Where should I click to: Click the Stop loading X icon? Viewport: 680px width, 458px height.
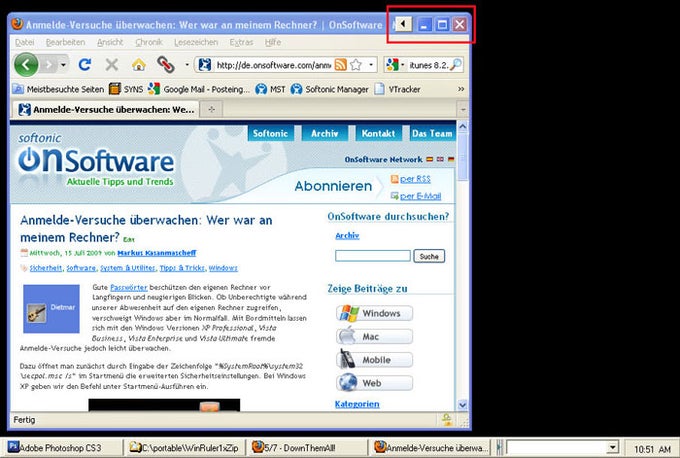click(x=111, y=65)
